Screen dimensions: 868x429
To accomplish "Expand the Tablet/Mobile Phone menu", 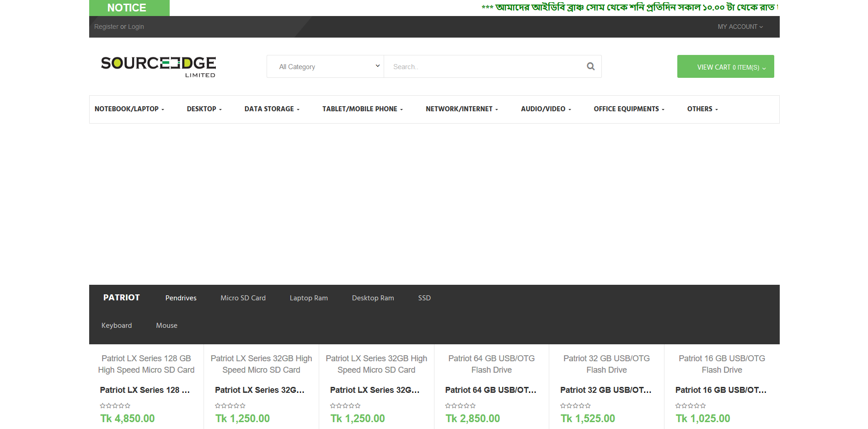I will [x=362, y=109].
